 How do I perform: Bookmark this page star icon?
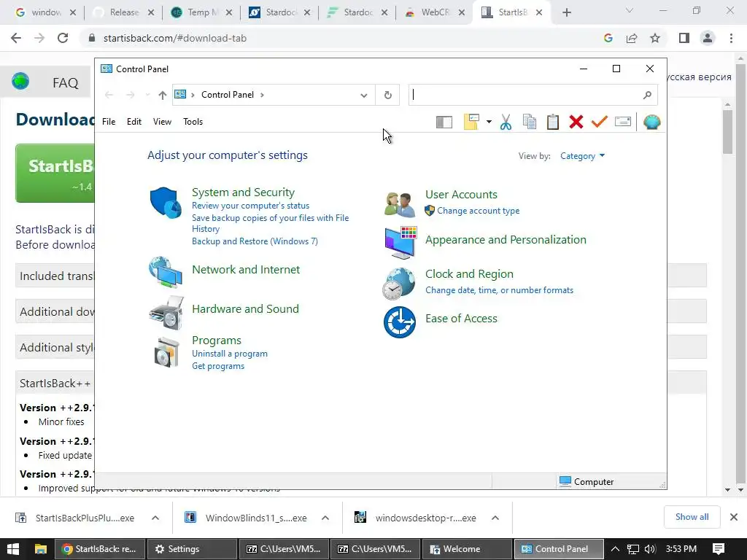(x=655, y=38)
